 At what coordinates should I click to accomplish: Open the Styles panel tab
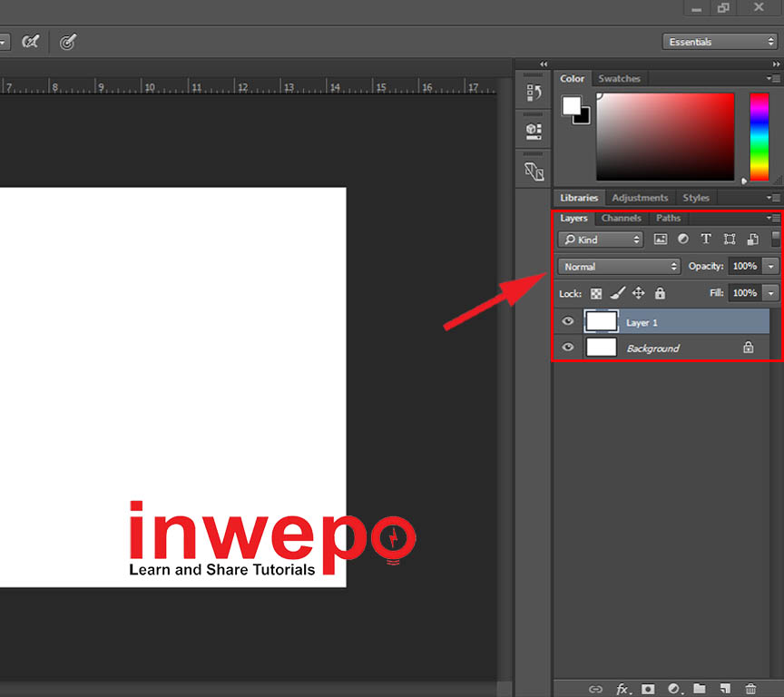[696, 198]
